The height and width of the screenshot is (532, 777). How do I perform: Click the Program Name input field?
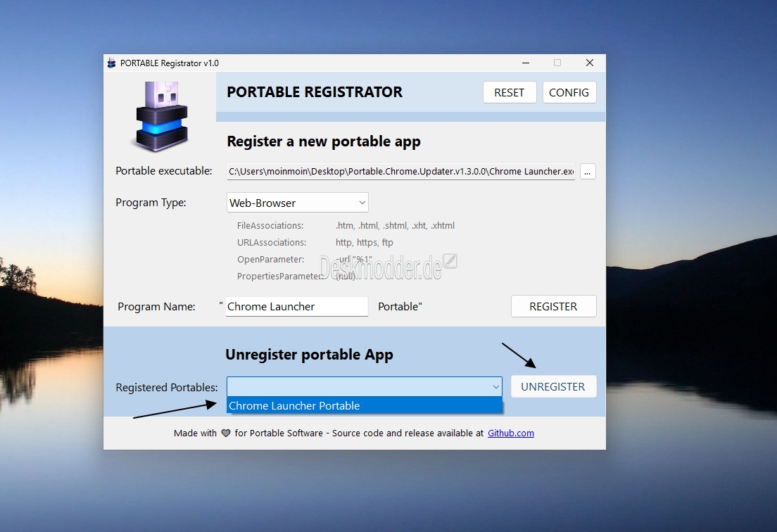[x=297, y=307]
